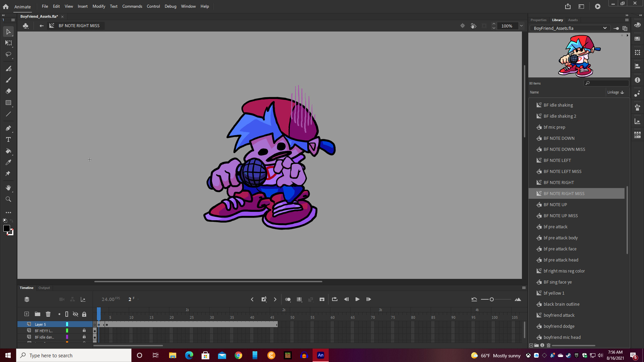
Task: Click the Home icon
Action: coord(6,6)
